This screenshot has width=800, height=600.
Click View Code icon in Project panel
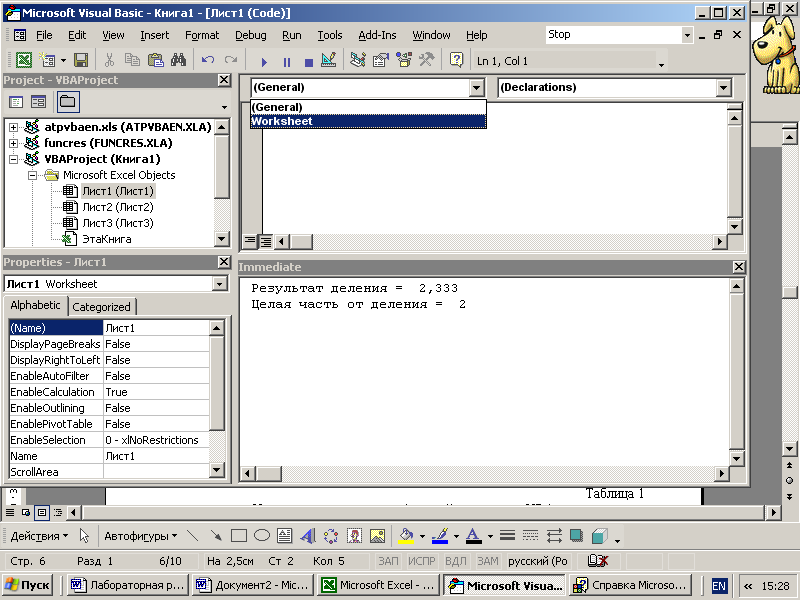(x=16, y=102)
